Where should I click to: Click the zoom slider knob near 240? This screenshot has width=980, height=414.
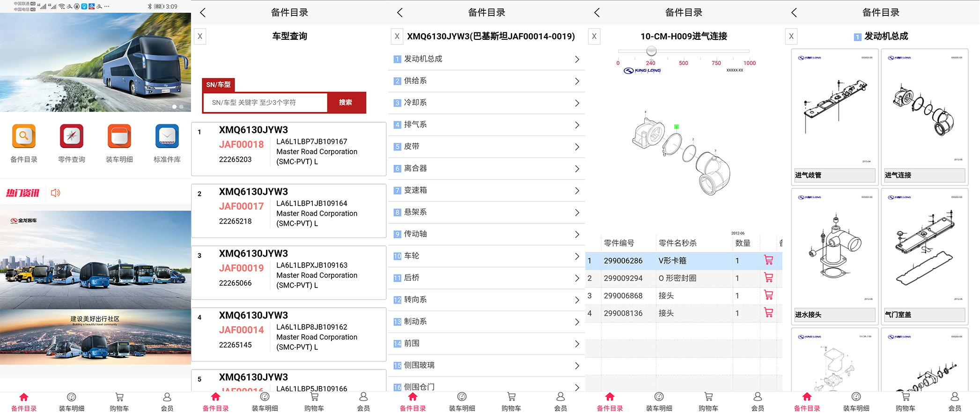651,51
